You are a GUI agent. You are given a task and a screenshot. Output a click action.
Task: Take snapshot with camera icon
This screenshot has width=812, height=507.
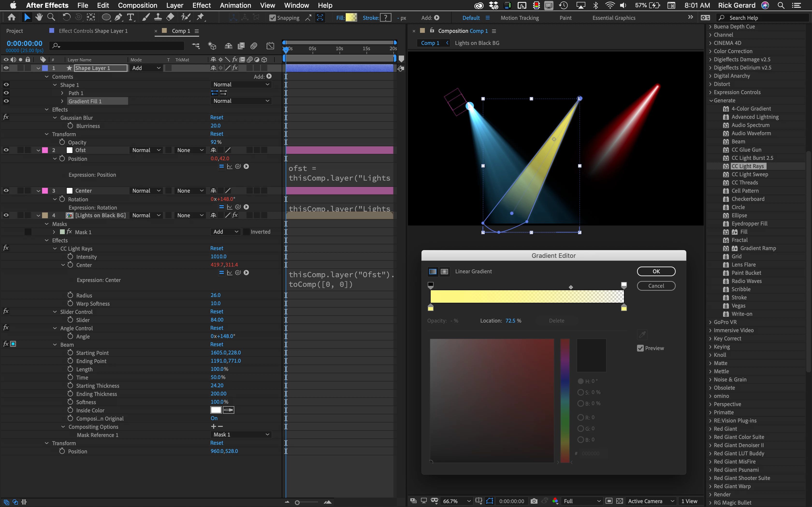pyautogui.click(x=534, y=501)
